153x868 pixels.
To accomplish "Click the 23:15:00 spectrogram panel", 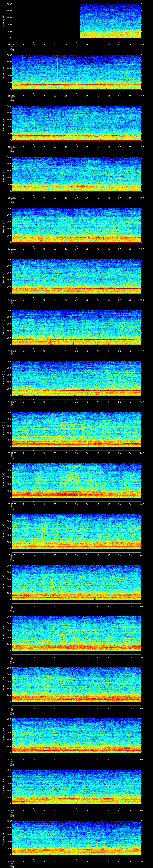I will tap(77, 583).
